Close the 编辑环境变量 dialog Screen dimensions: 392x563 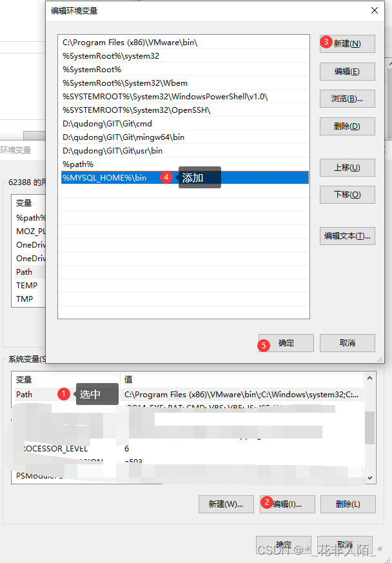point(375,10)
